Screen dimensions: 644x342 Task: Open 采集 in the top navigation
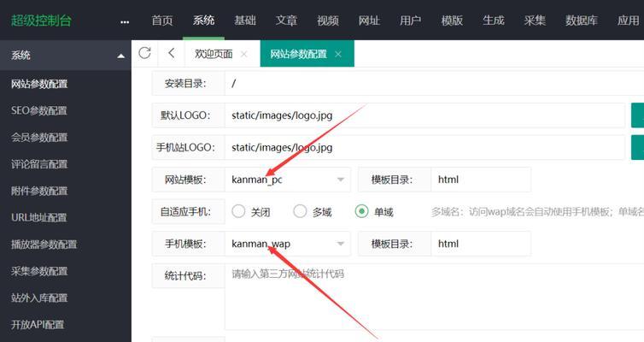click(x=535, y=21)
